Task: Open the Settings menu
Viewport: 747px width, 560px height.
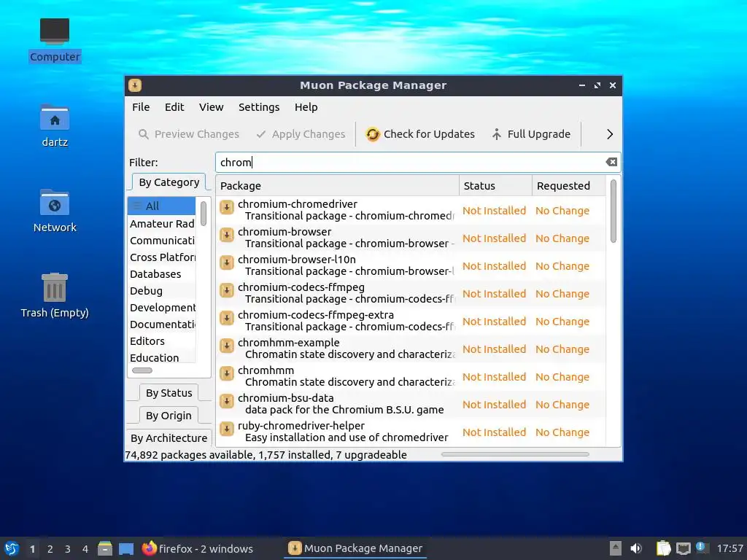Action: [259, 107]
